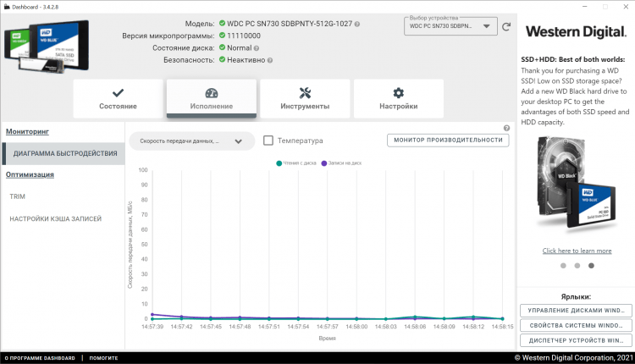Switch to the Состояние tab

[x=118, y=99]
